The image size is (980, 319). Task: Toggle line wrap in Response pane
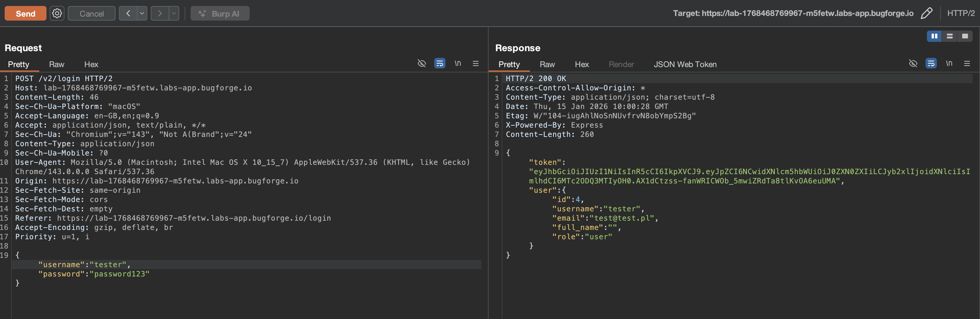(931, 63)
